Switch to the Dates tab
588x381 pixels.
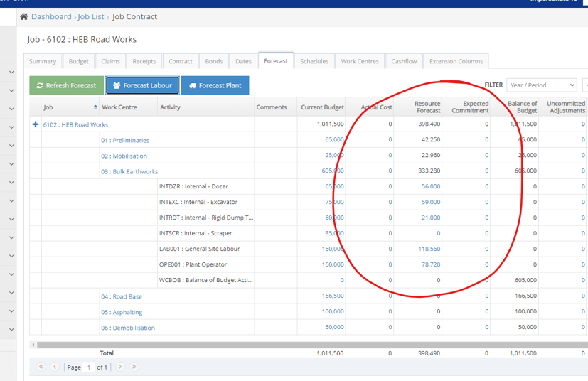[x=243, y=61]
